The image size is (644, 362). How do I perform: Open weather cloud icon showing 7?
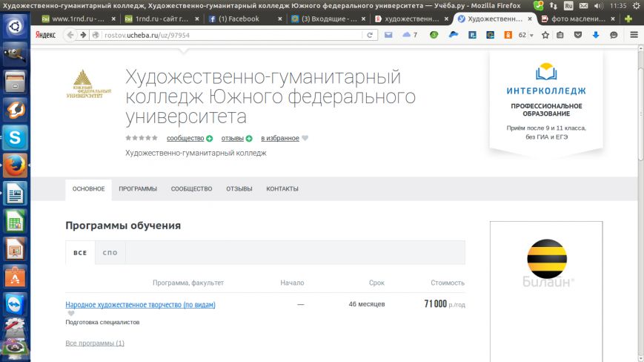click(x=410, y=35)
